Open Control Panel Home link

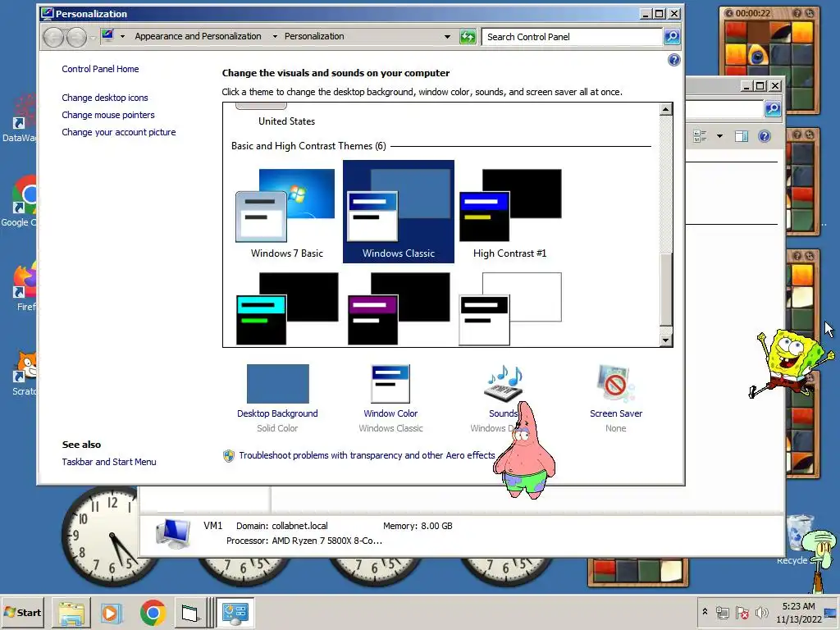point(100,69)
